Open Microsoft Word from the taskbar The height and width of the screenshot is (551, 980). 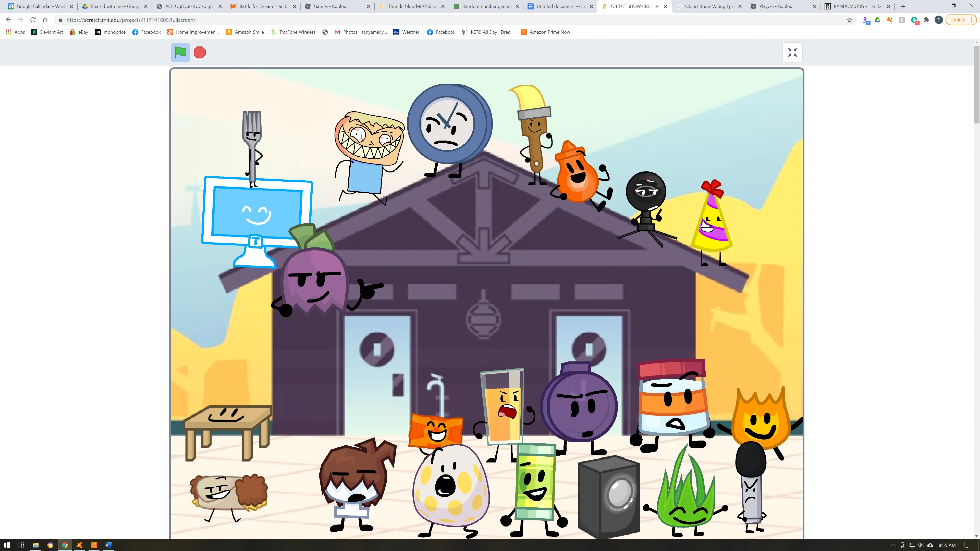(108, 545)
